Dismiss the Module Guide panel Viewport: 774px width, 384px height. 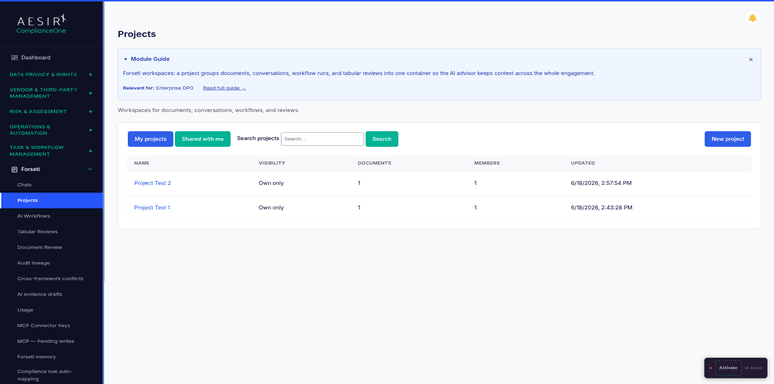pyautogui.click(x=751, y=60)
